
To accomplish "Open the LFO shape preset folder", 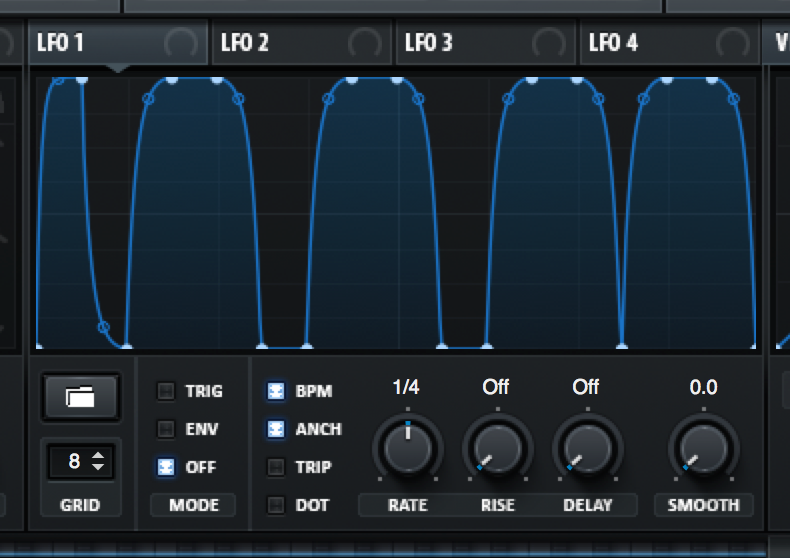I will (x=81, y=397).
